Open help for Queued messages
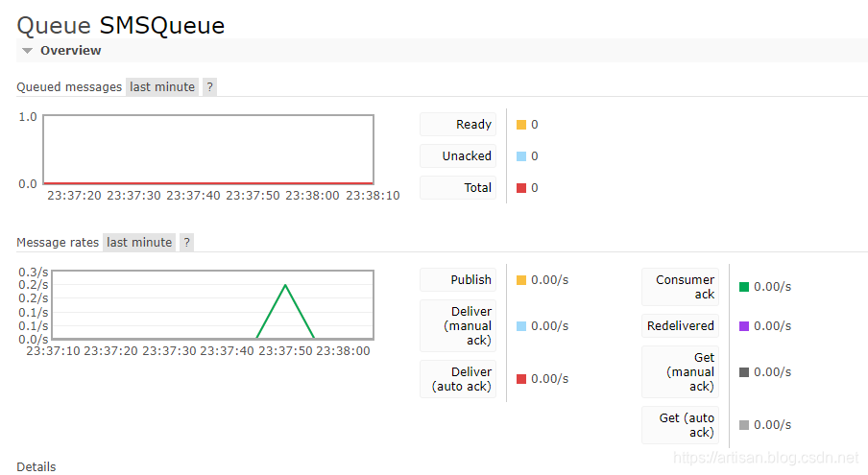 click(209, 86)
